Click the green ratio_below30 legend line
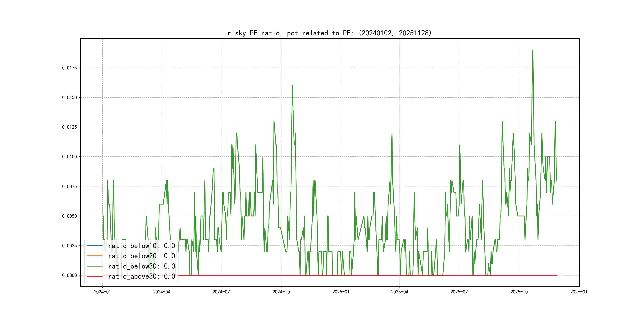The height and width of the screenshot is (322, 644). point(94,266)
